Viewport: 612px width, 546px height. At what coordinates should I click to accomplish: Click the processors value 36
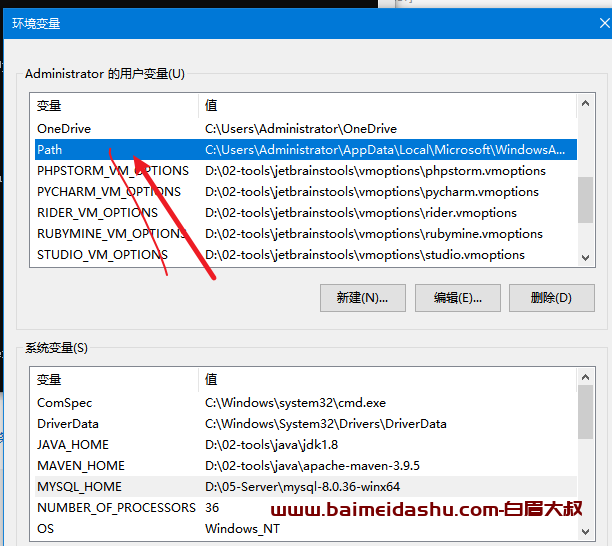click(212, 507)
